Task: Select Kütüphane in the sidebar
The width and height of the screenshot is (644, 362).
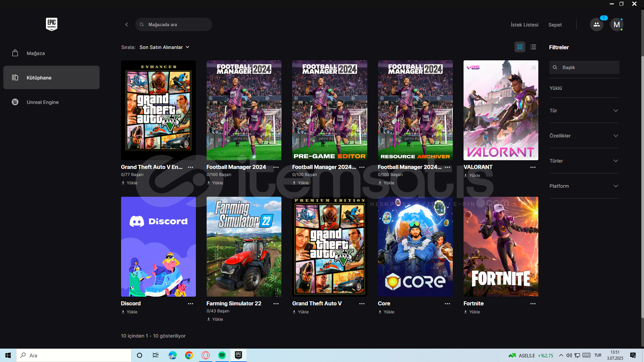Action: point(51,77)
